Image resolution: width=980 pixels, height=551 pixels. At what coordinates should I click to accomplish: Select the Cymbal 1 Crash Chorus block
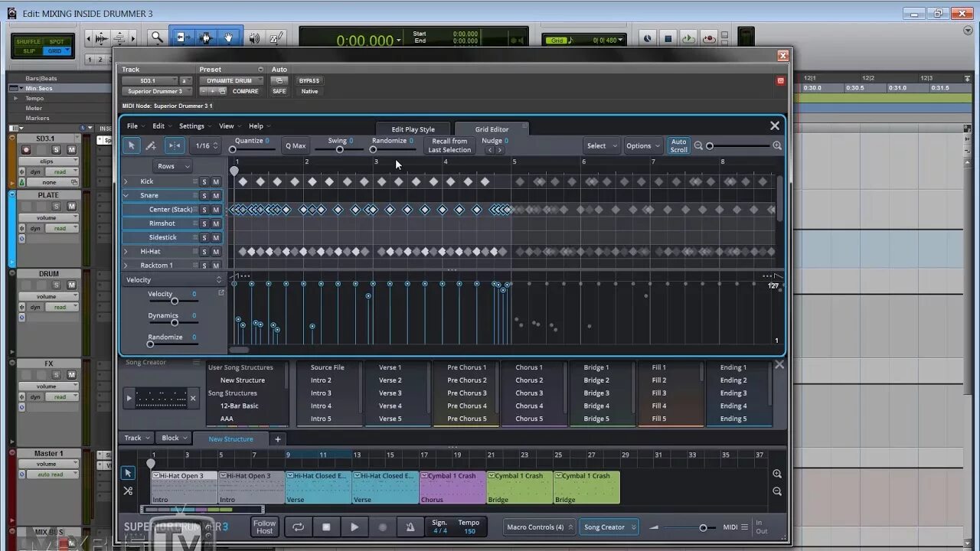click(452, 487)
